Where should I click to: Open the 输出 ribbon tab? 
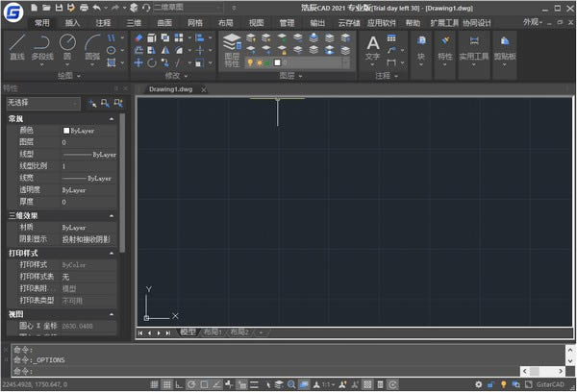[x=317, y=23]
